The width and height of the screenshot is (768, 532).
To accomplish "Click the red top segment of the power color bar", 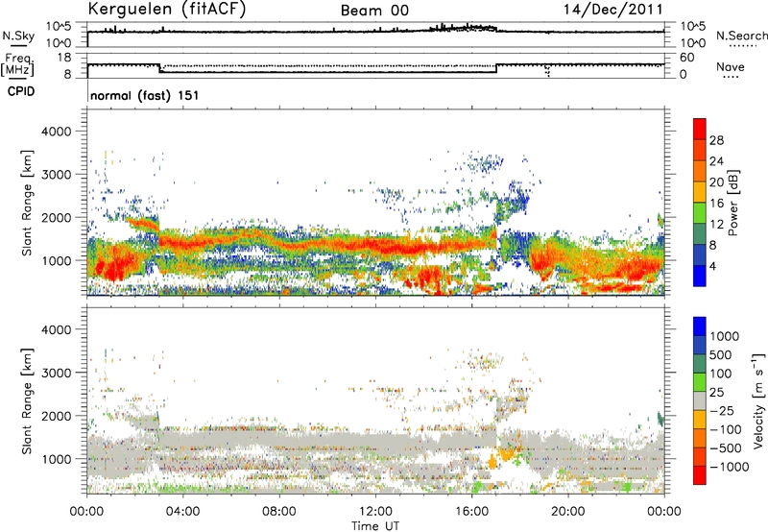I will 700,129.
